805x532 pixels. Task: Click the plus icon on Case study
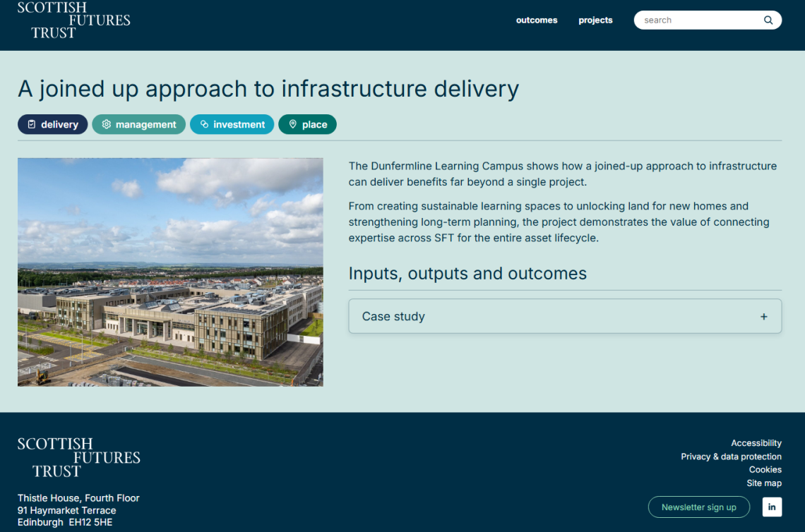click(764, 317)
